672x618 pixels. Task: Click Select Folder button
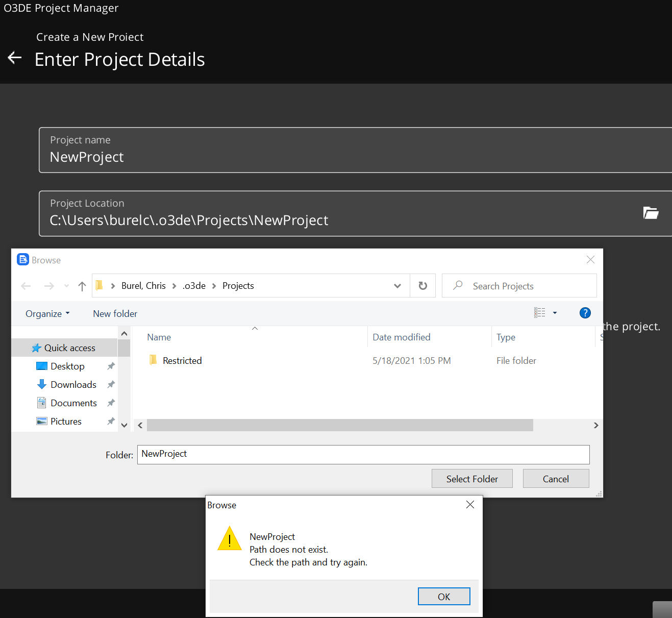pos(472,479)
